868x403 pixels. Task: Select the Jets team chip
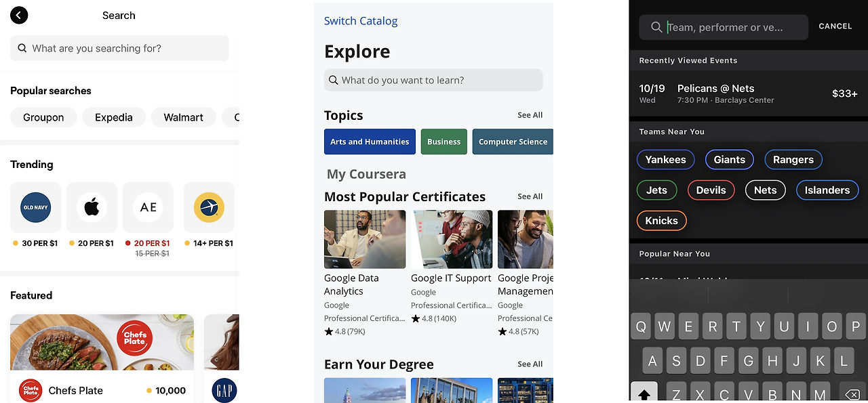[x=656, y=190]
